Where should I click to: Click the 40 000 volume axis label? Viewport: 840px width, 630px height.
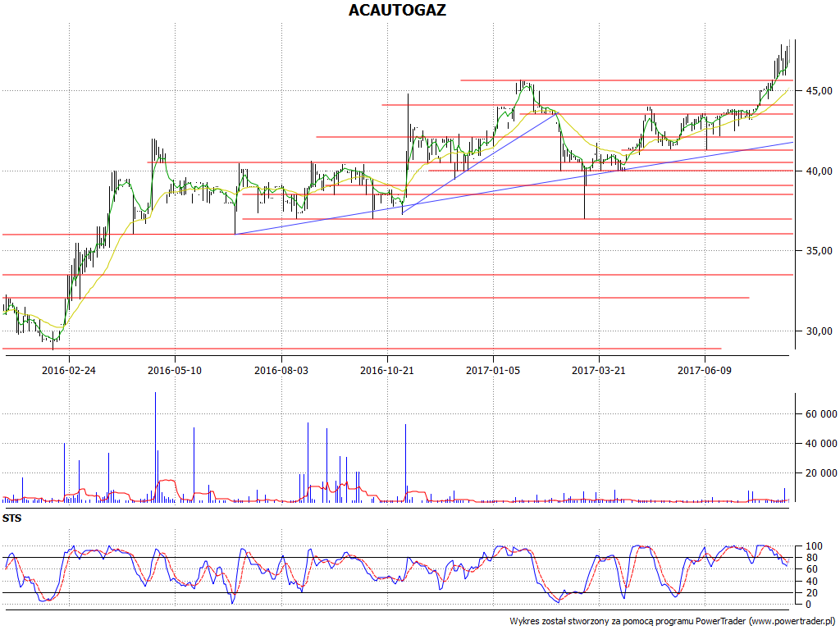click(820, 444)
